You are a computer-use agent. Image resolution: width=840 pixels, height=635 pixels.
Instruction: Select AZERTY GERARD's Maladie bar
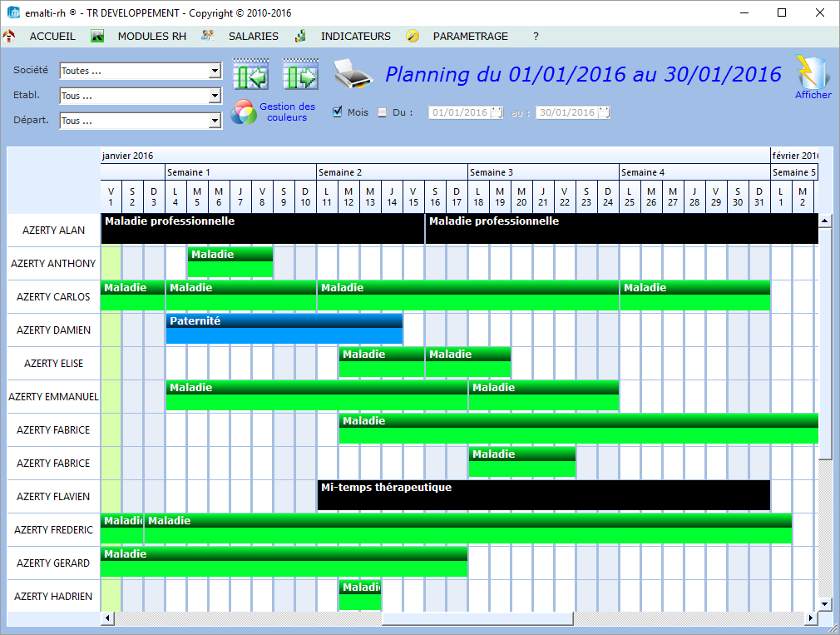284,562
